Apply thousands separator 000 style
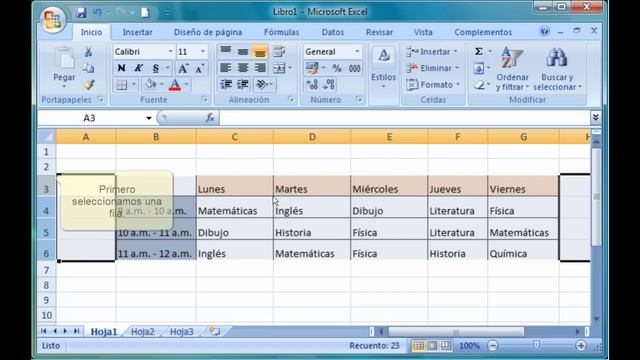 tap(354, 68)
